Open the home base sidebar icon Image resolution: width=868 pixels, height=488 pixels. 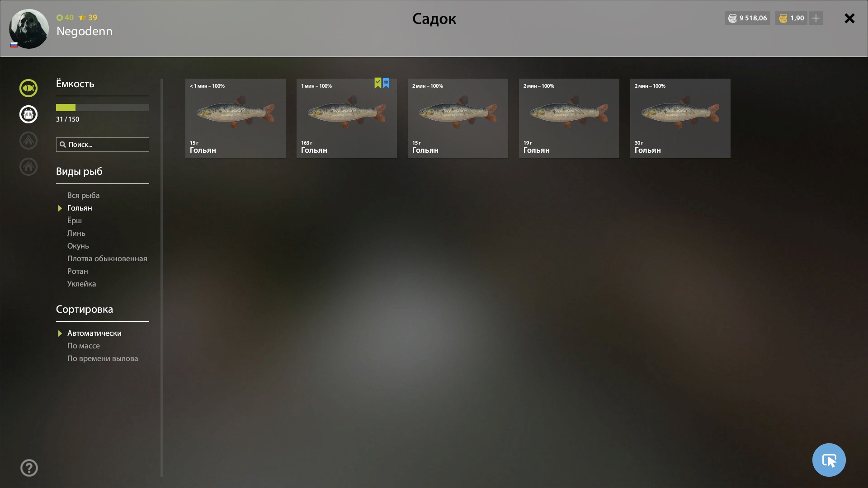28,167
